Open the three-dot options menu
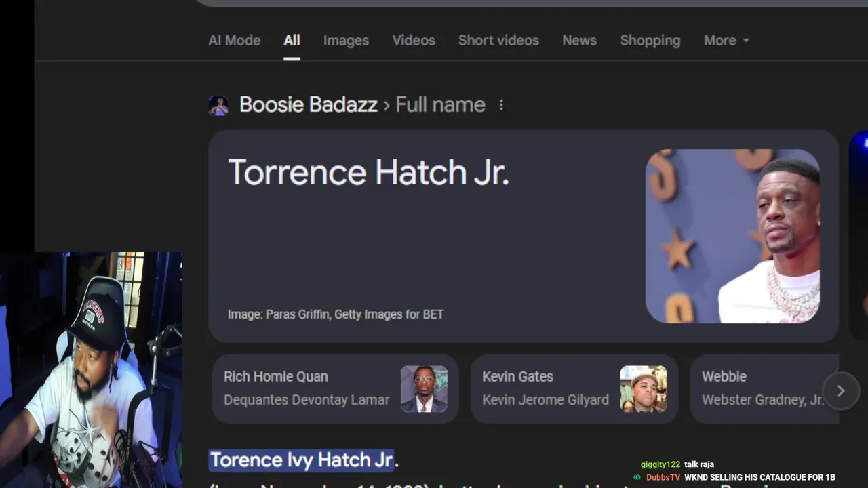 (x=501, y=105)
